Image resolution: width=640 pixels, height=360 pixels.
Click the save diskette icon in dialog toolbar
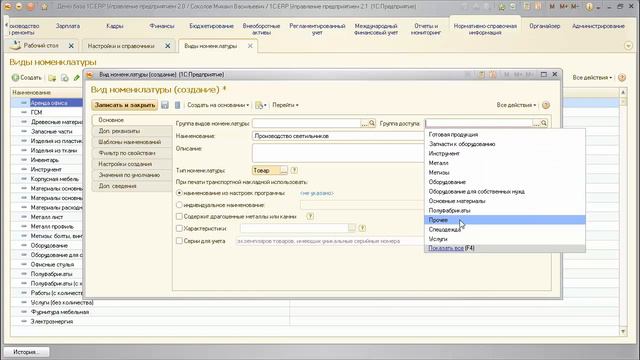[165, 105]
